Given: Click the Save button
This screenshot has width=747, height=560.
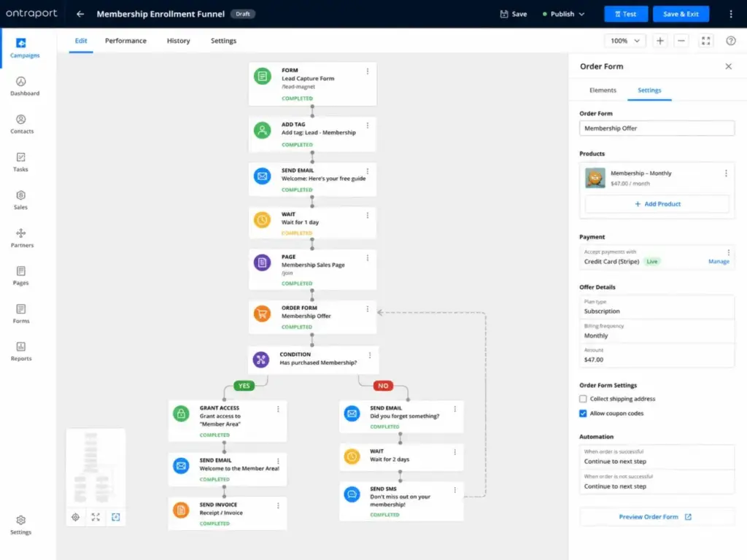Looking at the screenshot, I should coord(514,14).
